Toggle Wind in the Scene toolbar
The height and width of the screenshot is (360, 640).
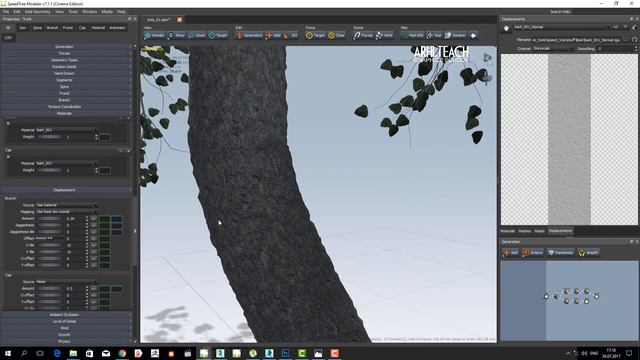(384, 36)
